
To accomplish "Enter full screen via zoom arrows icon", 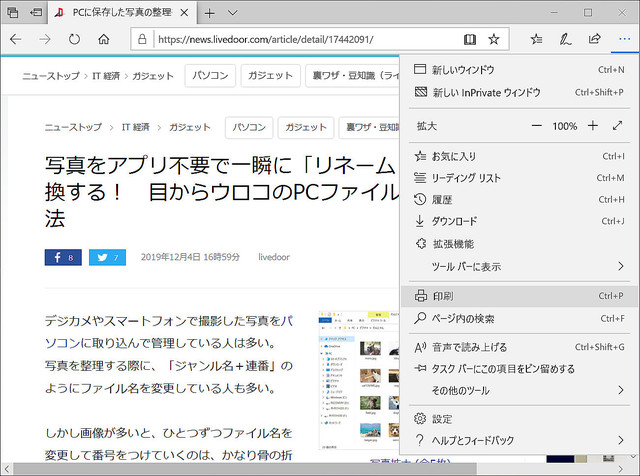I will pyautogui.click(x=618, y=126).
